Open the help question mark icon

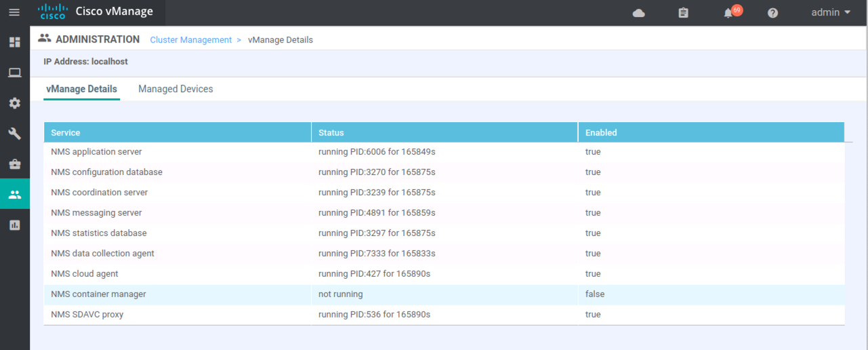(772, 13)
